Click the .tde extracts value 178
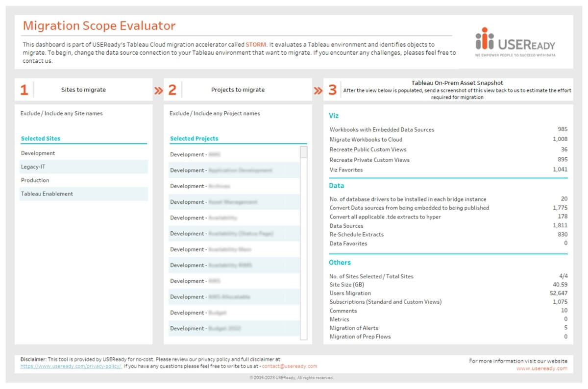The image size is (588, 389). coord(563,216)
